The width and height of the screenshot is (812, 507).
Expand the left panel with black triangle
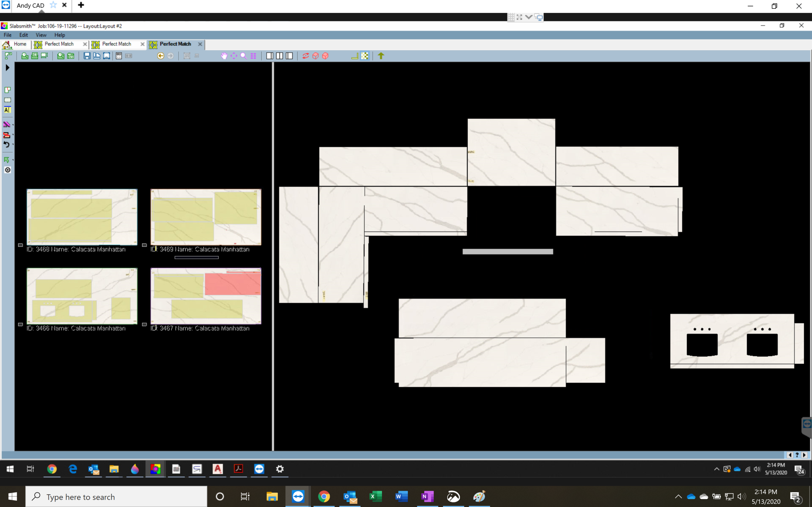(7, 68)
